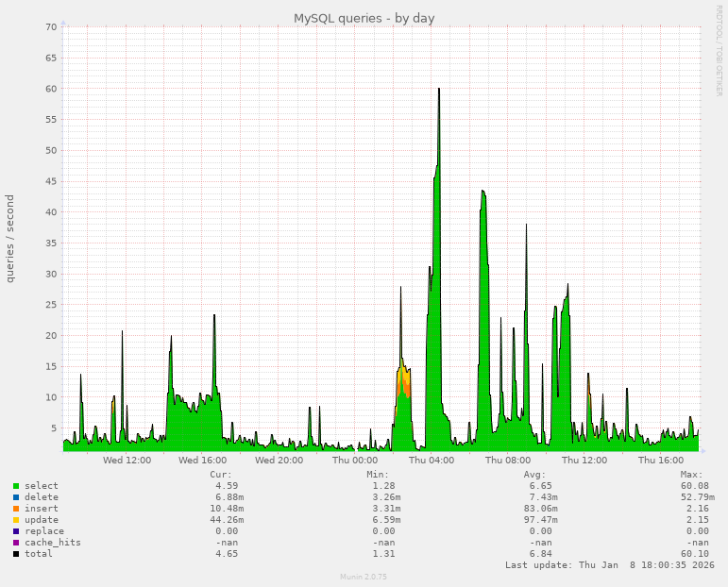Click update current value 44.26m

coord(227,520)
